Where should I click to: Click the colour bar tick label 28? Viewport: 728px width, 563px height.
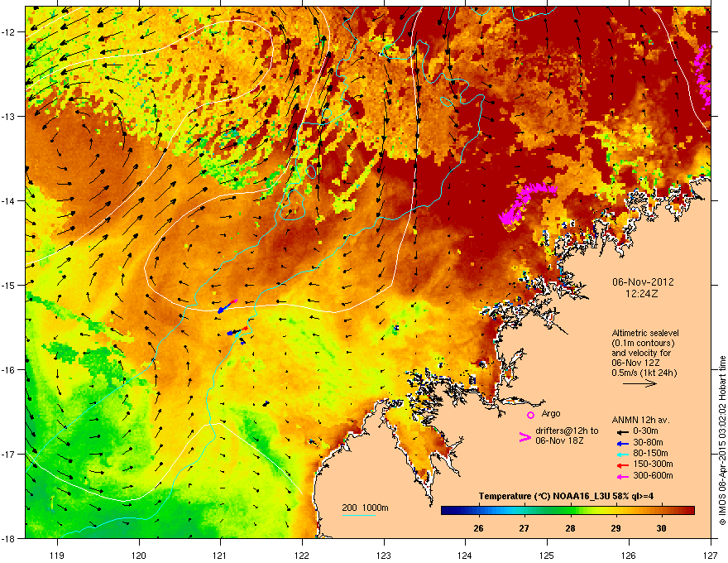(570, 528)
